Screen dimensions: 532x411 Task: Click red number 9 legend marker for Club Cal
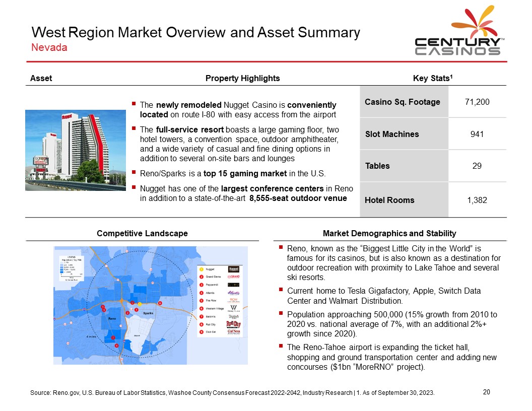coord(201,332)
